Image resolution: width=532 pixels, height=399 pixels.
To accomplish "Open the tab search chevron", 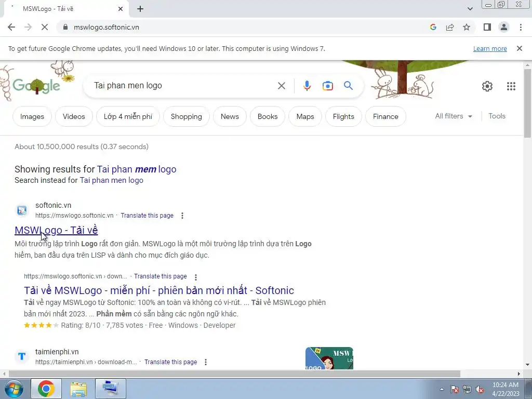I will click(x=470, y=9).
